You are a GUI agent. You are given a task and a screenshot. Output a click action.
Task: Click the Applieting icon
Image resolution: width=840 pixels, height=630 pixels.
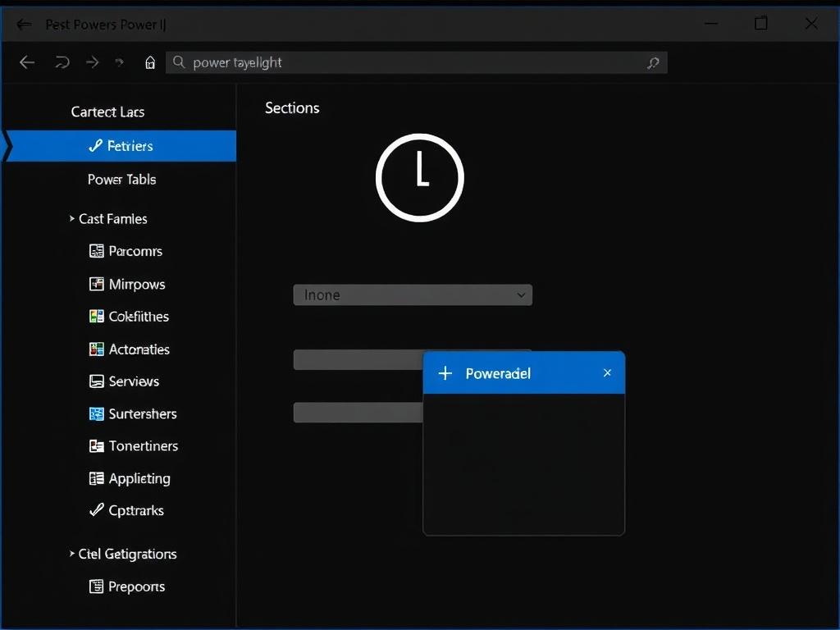(96, 478)
